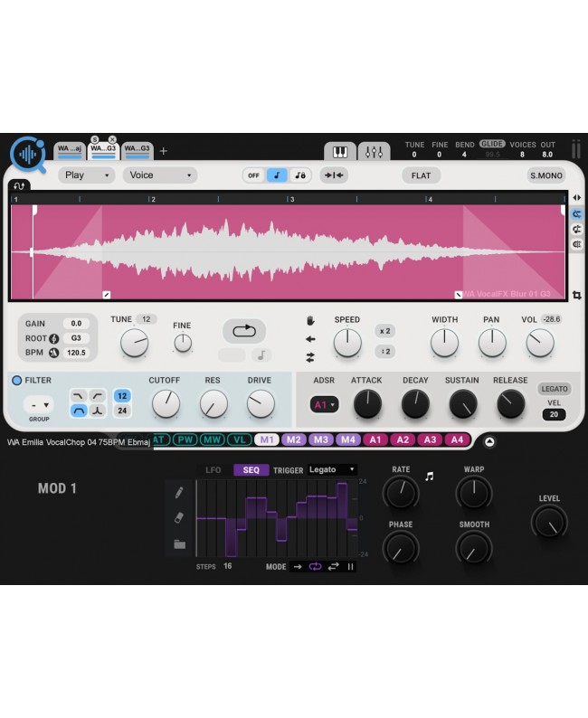
Task: Set sequencer mode to forward arrow
Action: click(x=298, y=566)
